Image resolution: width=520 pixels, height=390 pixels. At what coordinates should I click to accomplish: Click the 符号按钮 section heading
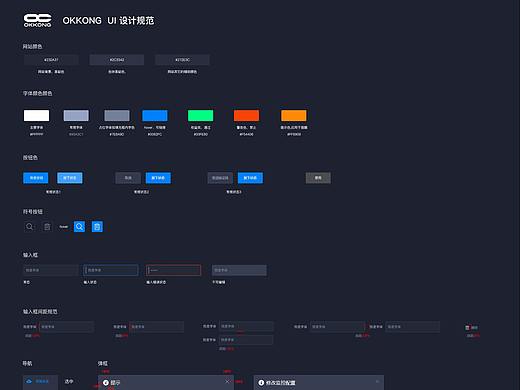click(x=33, y=212)
